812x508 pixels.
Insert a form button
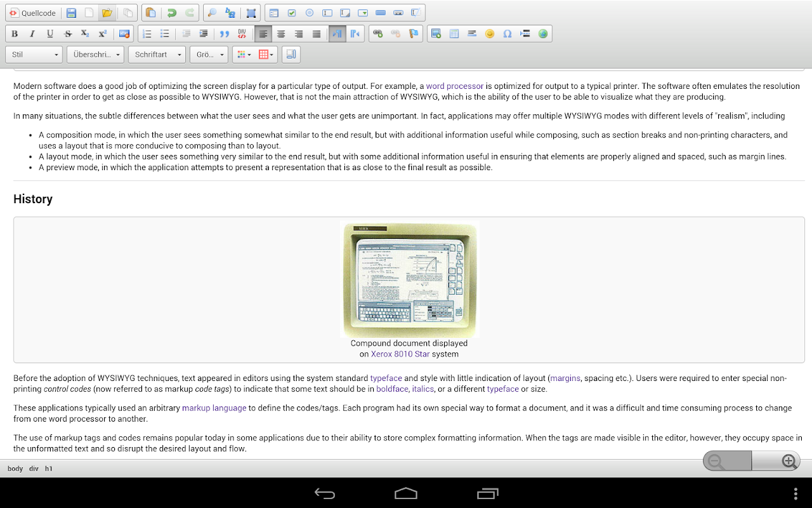(x=381, y=13)
